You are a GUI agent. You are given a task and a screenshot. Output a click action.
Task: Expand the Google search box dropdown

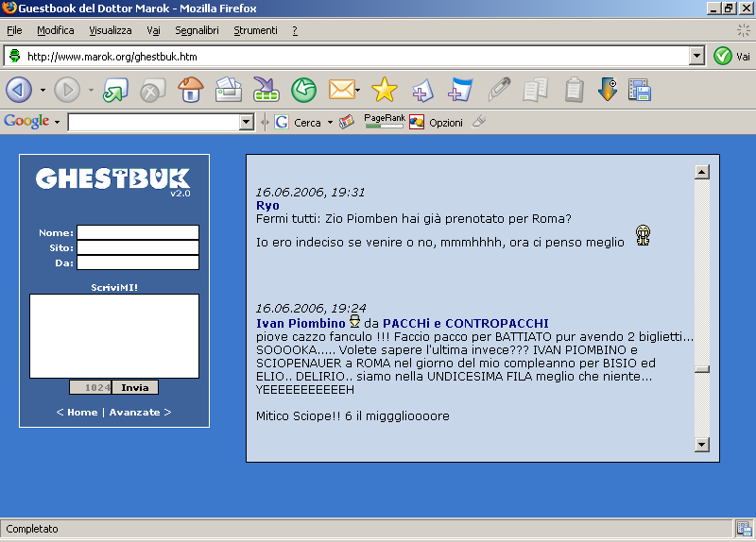click(247, 122)
